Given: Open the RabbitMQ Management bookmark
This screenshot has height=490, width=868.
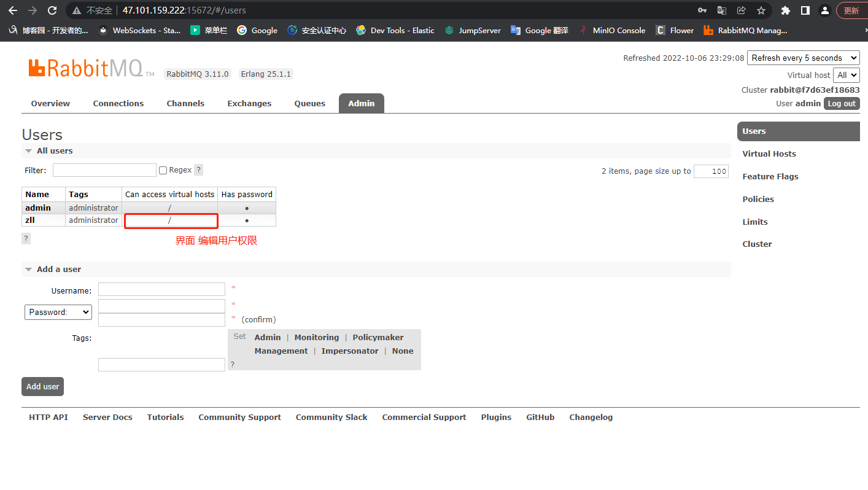Looking at the screenshot, I should click(x=745, y=30).
